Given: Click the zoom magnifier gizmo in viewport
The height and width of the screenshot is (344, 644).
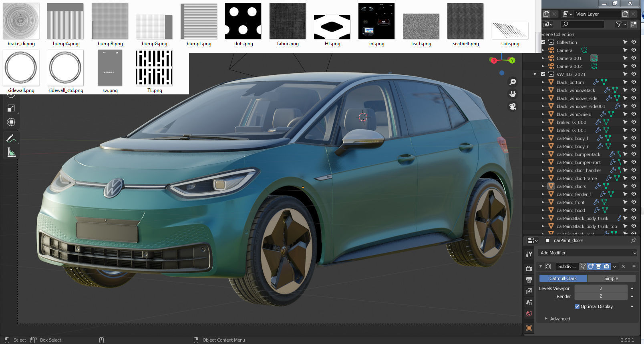Looking at the screenshot, I should [512, 82].
